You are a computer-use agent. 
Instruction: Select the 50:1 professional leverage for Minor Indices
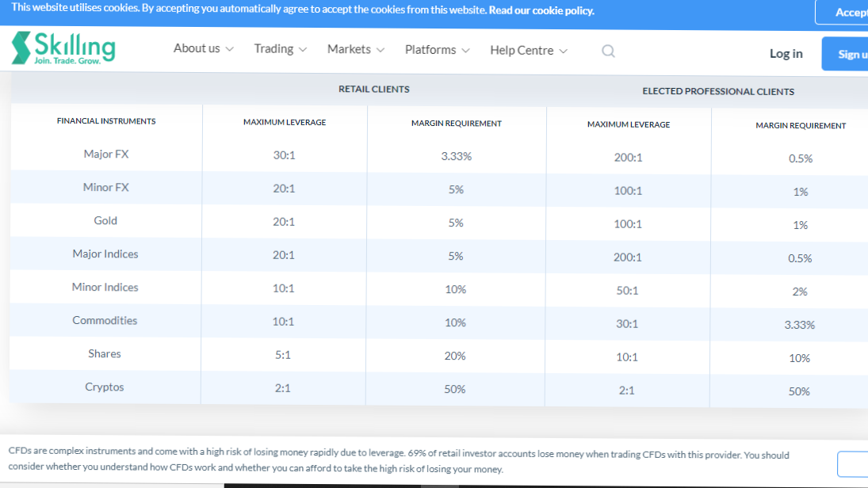click(x=627, y=290)
